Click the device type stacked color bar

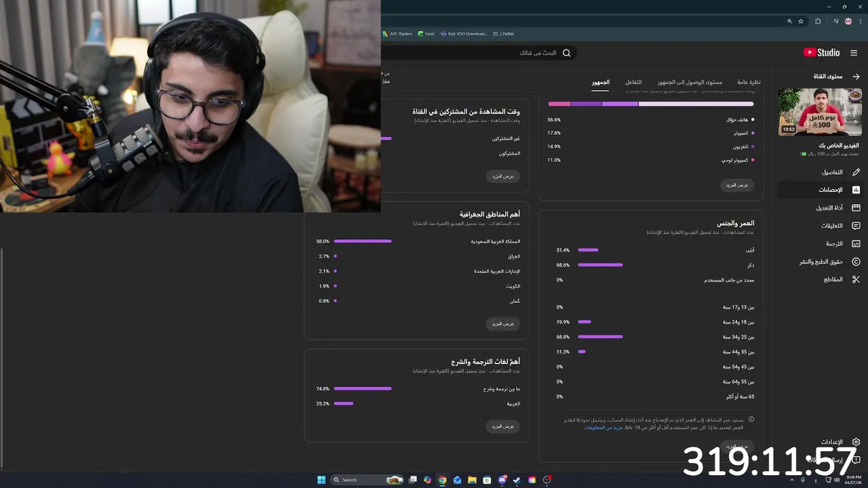click(x=651, y=104)
